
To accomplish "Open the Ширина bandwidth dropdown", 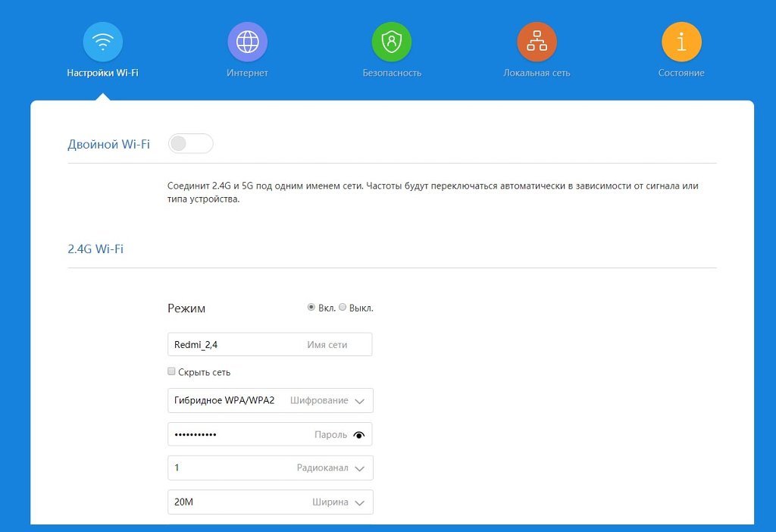I will pyautogui.click(x=271, y=502).
